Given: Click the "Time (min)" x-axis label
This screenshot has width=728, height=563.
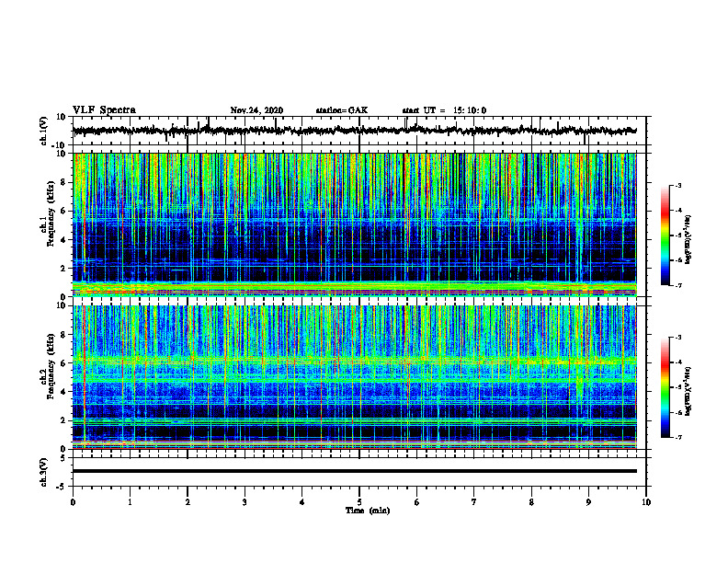Looking at the screenshot, I should click(x=368, y=511).
